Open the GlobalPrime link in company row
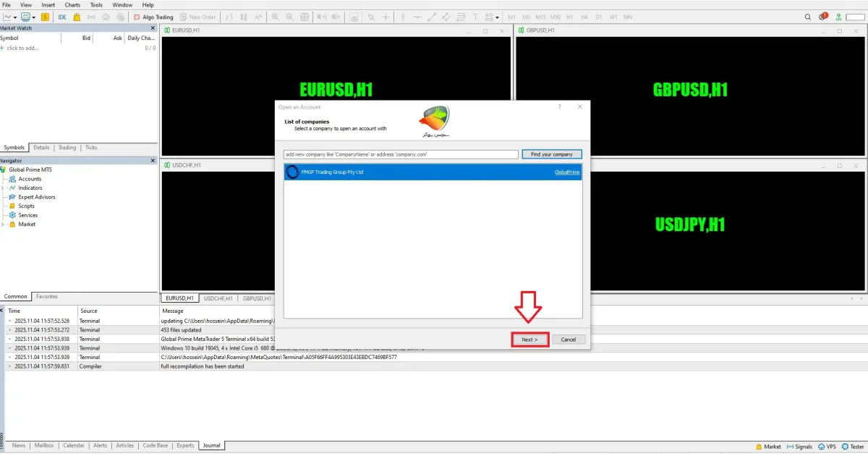Screen dimensions: 868x454 point(567,172)
